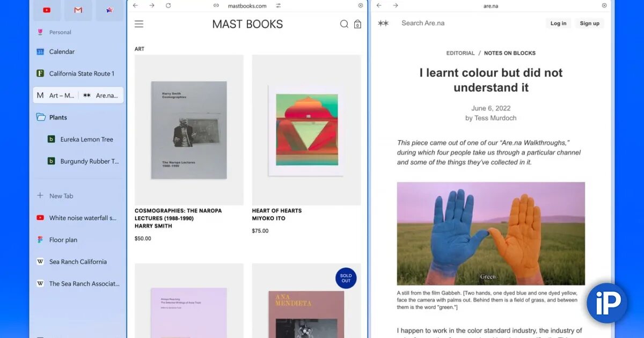
Task: Open Sea Ranch California tab
Action: point(78,262)
